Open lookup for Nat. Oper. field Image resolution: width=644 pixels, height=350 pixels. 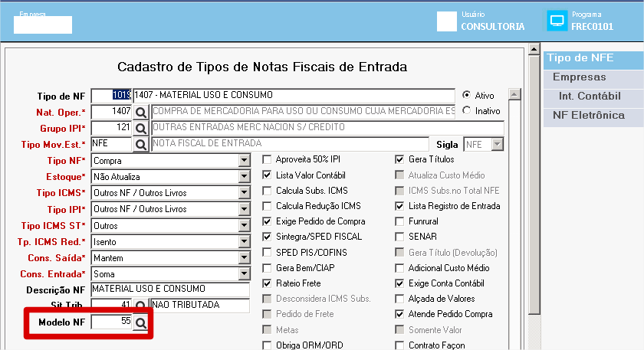pos(140,112)
